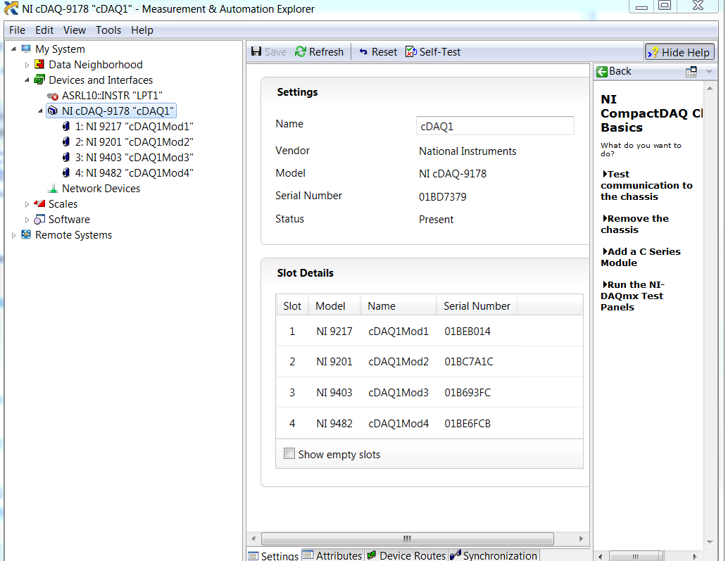728x561 pixels.
Task: Click the Refresh arrows icon
Action: pyautogui.click(x=301, y=51)
